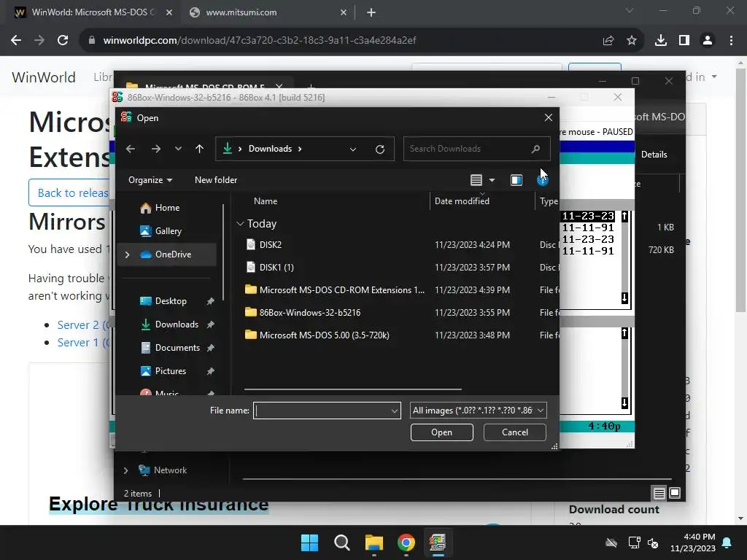Switch File Explorer to large icons view
This screenshot has height=560, width=747.
675,493
